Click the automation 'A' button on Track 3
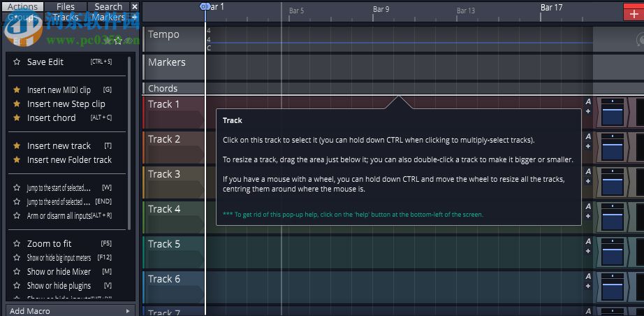Image resolution: width=644 pixels, height=316 pixels. [588, 171]
